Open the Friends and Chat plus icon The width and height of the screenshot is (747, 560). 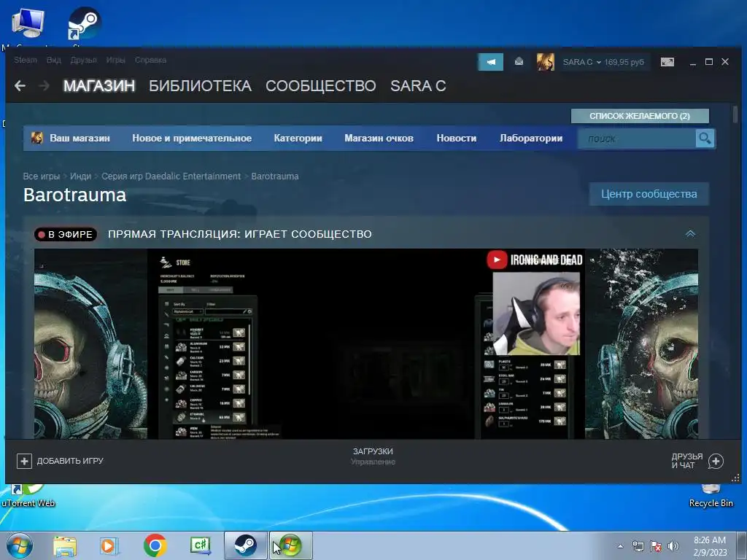click(716, 461)
